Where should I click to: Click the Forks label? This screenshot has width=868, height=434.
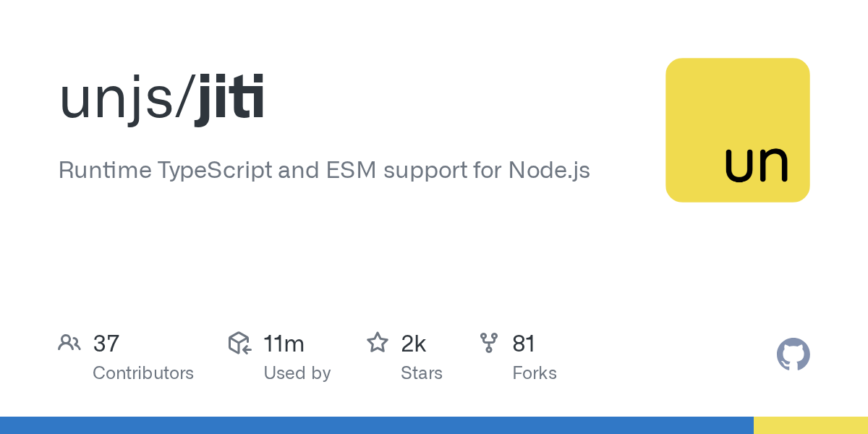pyautogui.click(x=535, y=373)
